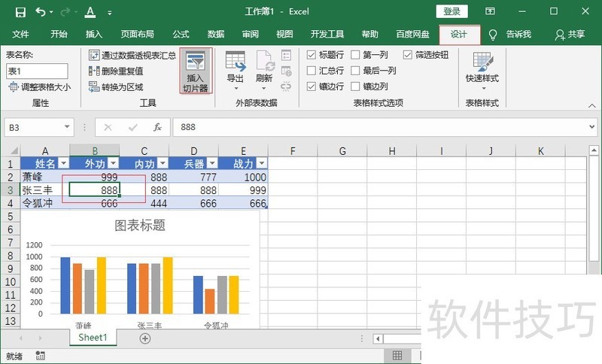Screen dimensions: 602x364
Task: Click the Sheet1 worksheet tab
Action: pyautogui.click(x=93, y=338)
